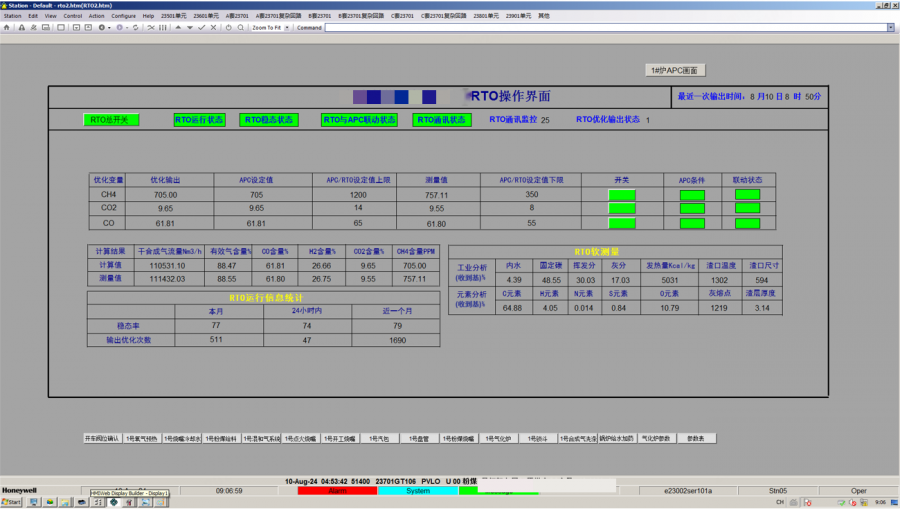This screenshot has width=900, height=509.
Task: Open the Action menu
Action: (x=96, y=16)
